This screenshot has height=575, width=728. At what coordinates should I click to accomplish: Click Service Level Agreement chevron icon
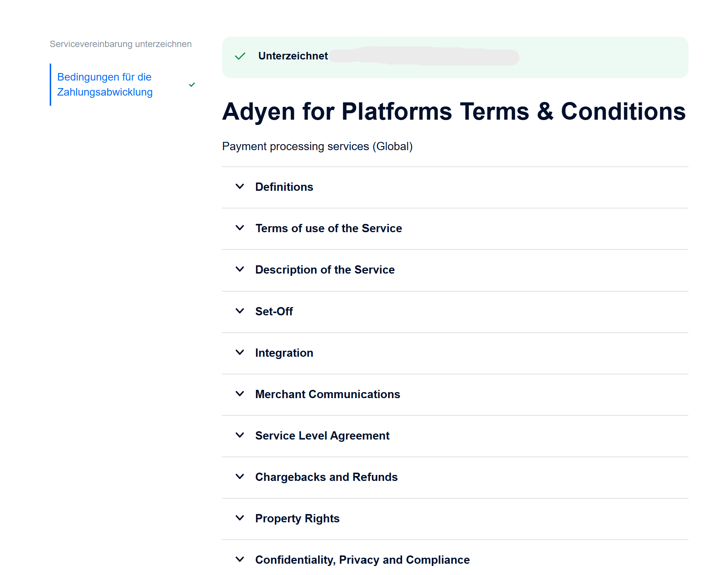click(240, 435)
